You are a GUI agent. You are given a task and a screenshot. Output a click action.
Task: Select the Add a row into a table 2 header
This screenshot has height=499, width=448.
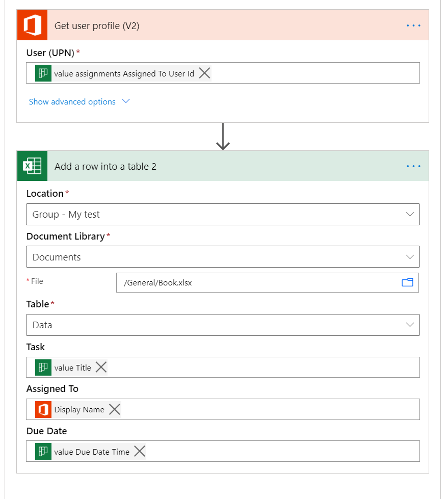click(223, 166)
